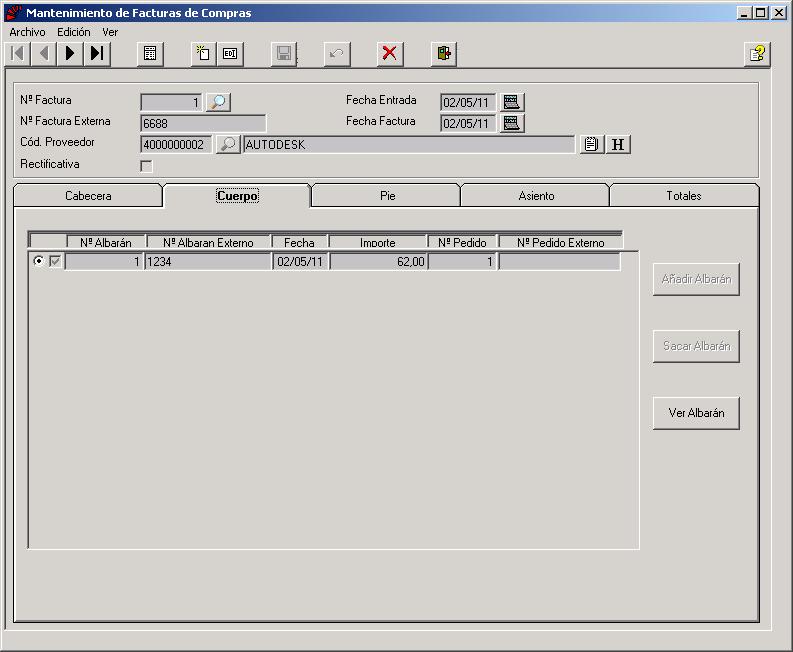The image size is (793, 652).
Task: Click the Nº Pedido cell in row 1
Action: [x=462, y=262]
